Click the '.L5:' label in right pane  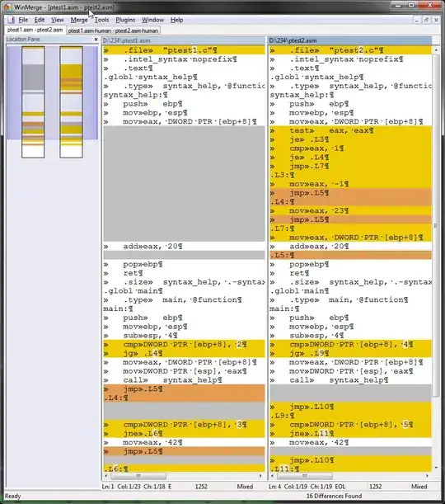pos(350,255)
